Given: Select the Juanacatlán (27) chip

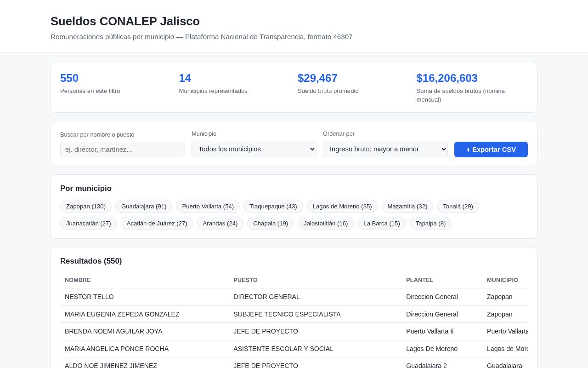Looking at the screenshot, I should (89, 223).
